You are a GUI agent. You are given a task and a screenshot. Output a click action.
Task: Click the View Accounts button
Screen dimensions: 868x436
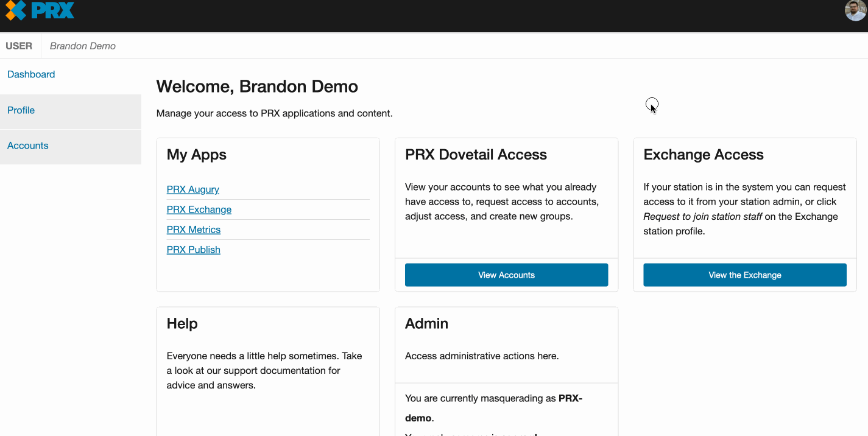tap(506, 275)
